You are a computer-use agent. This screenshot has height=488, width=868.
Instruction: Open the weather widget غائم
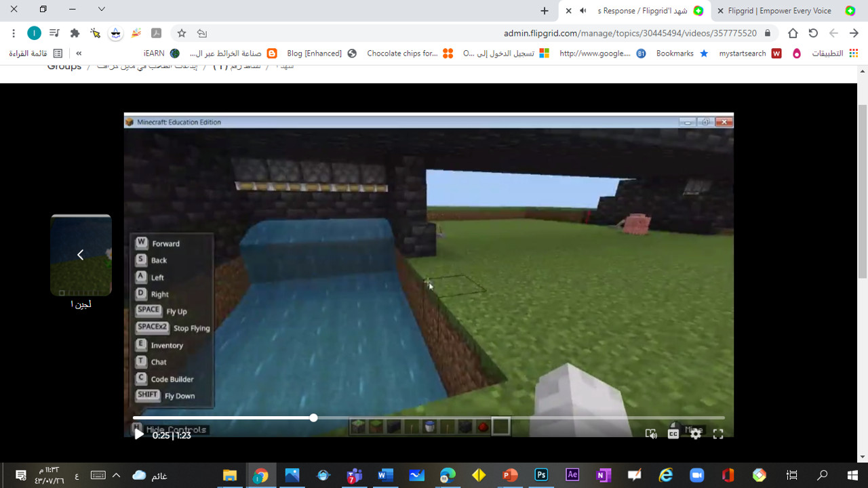150,475
